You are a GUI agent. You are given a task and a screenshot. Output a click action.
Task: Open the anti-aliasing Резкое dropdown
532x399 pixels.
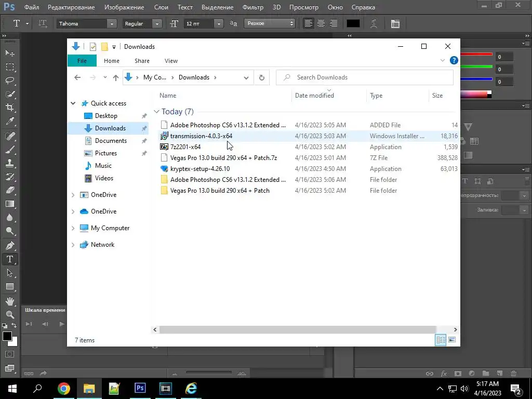[x=270, y=23]
